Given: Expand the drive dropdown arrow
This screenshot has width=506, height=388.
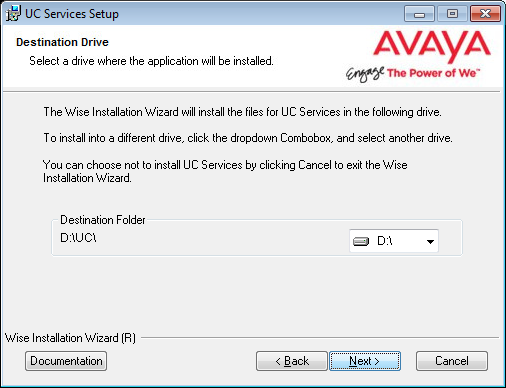Looking at the screenshot, I should click(x=430, y=241).
